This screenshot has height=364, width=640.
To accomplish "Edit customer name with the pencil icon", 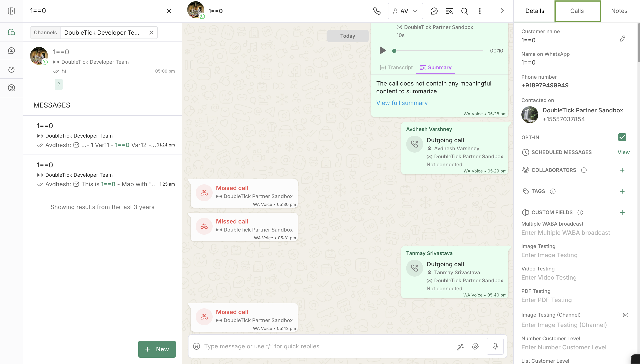I will (622, 39).
